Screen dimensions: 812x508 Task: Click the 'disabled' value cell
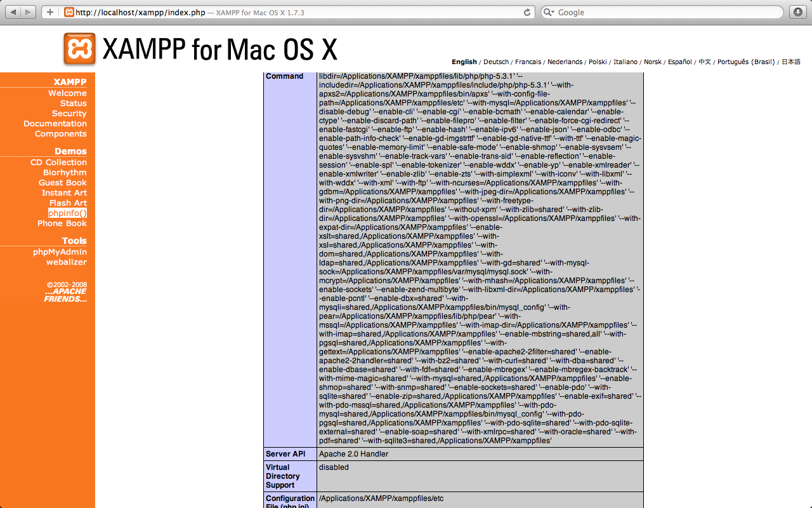334,467
